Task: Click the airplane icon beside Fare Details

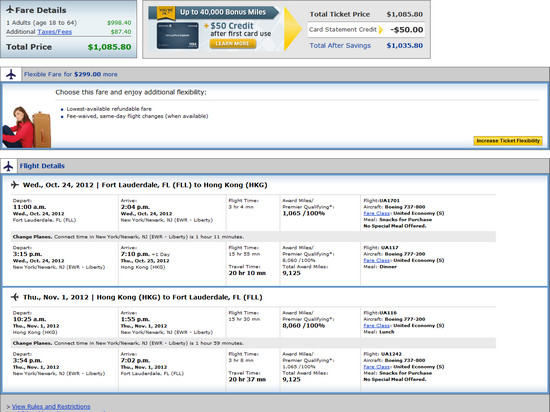Action: click(10, 10)
